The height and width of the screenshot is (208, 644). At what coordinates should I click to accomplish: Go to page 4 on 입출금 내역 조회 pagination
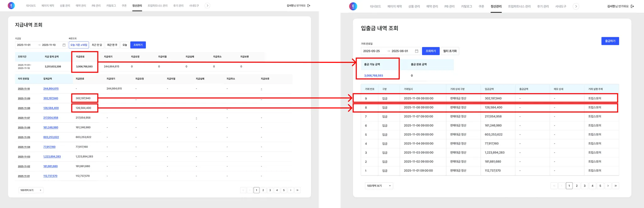pyautogui.click(x=592, y=186)
